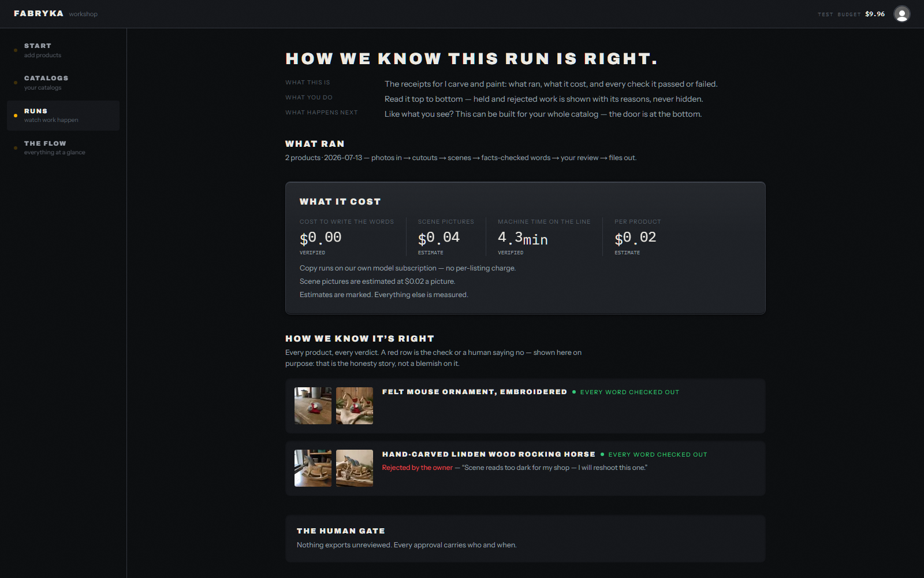Click 'The Human Gate' heading
Viewport: 924px width, 578px height.
[341, 531]
